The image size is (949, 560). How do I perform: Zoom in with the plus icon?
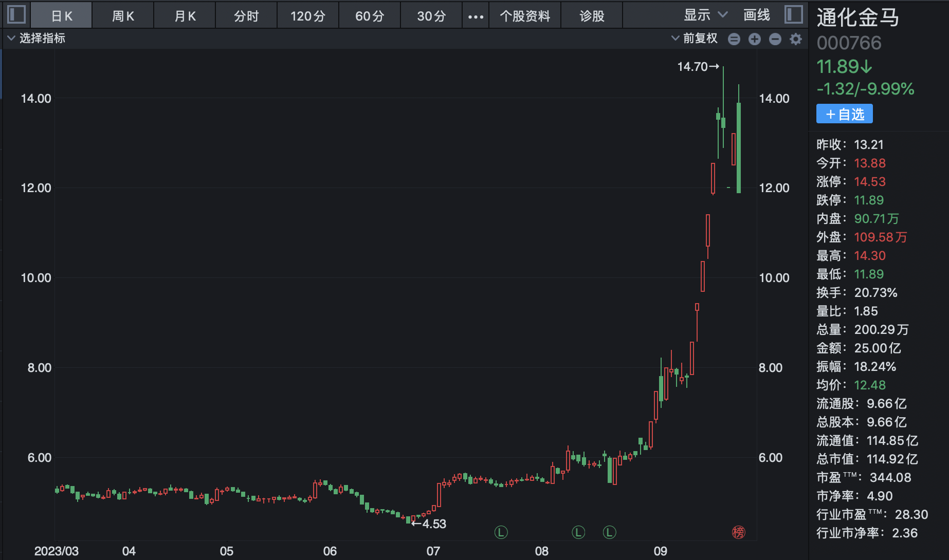[x=755, y=39]
